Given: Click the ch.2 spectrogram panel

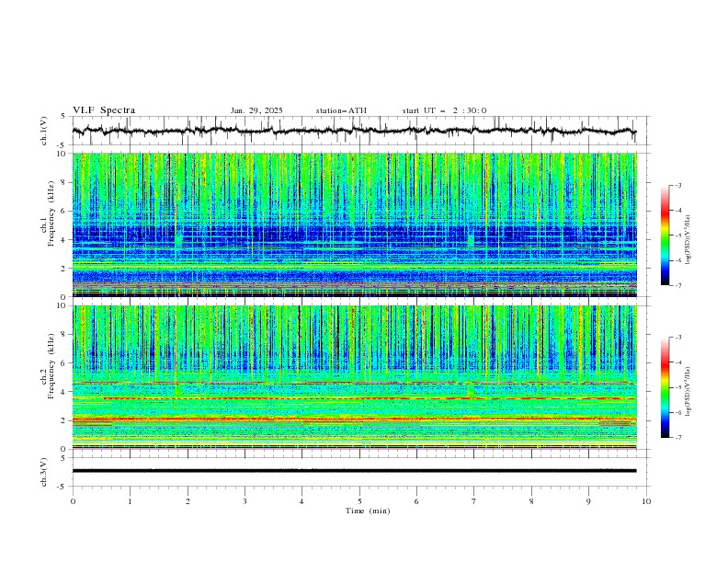Looking at the screenshot, I should tap(355, 377).
